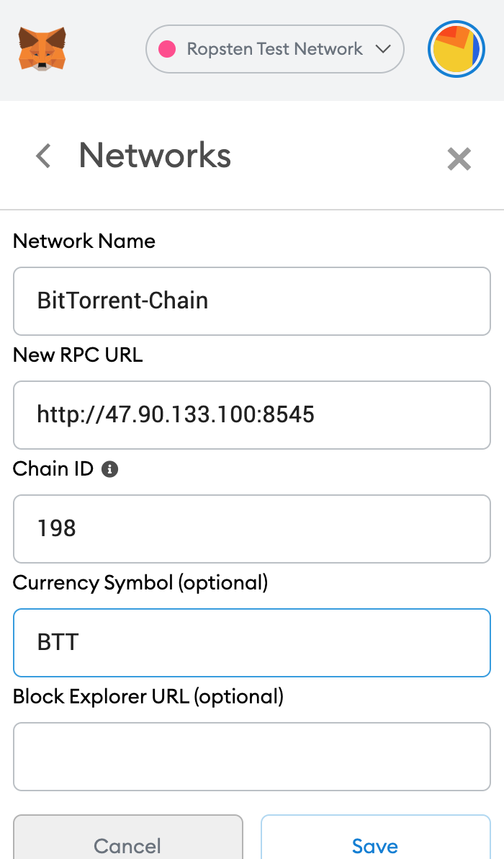Image resolution: width=504 pixels, height=859 pixels.
Task: Click the pink Ropsten network indicator dot
Action: 167,49
